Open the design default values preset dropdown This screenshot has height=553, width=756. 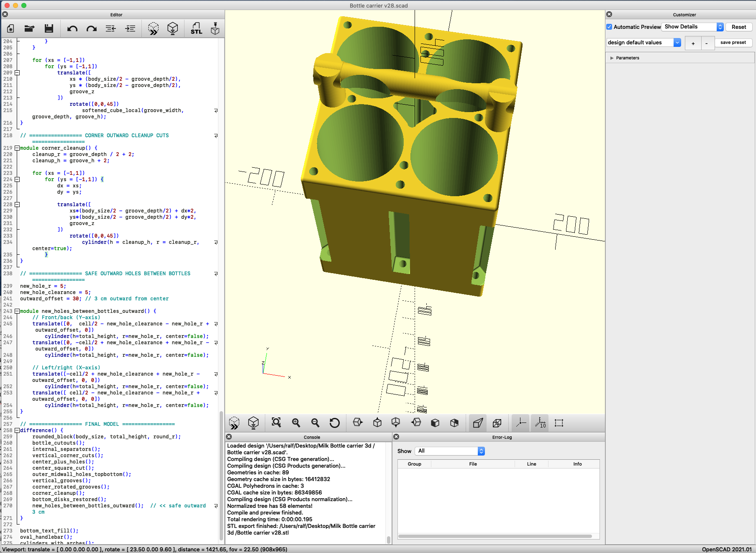pyautogui.click(x=644, y=43)
